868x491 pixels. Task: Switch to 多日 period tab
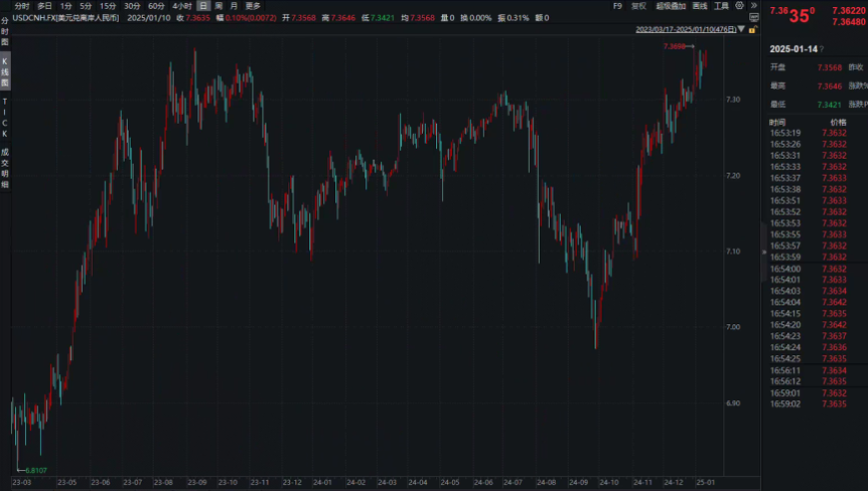[x=44, y=6]
